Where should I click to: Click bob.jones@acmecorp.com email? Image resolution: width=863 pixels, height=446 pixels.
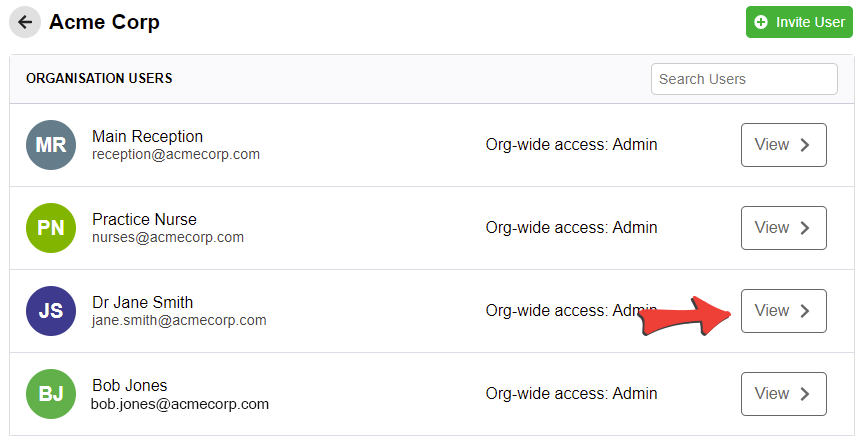click(180, 404)
